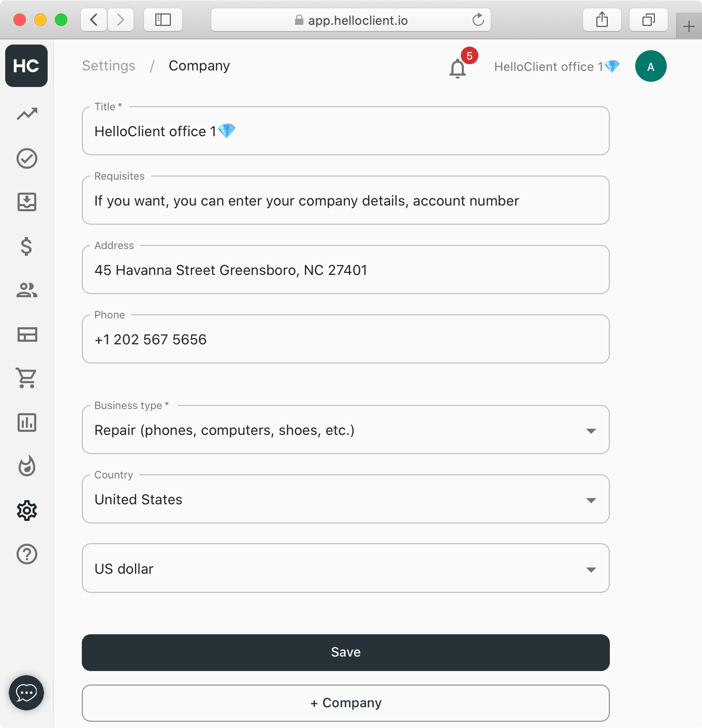Open the settings gear sidebar icon
This screenshot has width=702, height=728.
coord(27,511)
